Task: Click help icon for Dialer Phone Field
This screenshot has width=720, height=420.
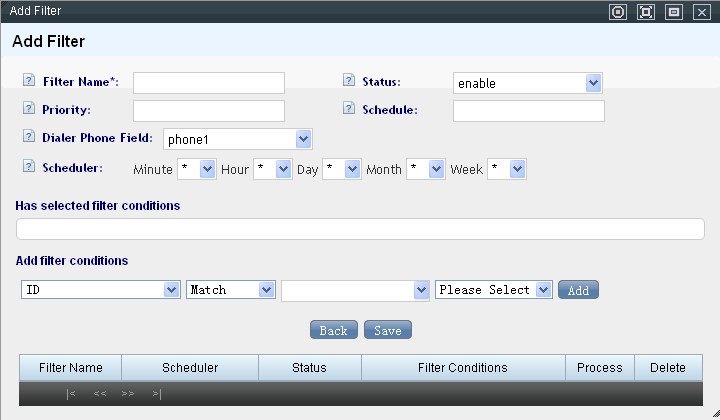Action: [29, 137]
